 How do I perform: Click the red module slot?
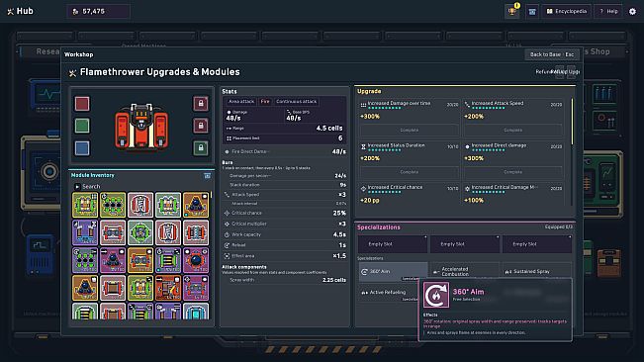click(82, 104)
